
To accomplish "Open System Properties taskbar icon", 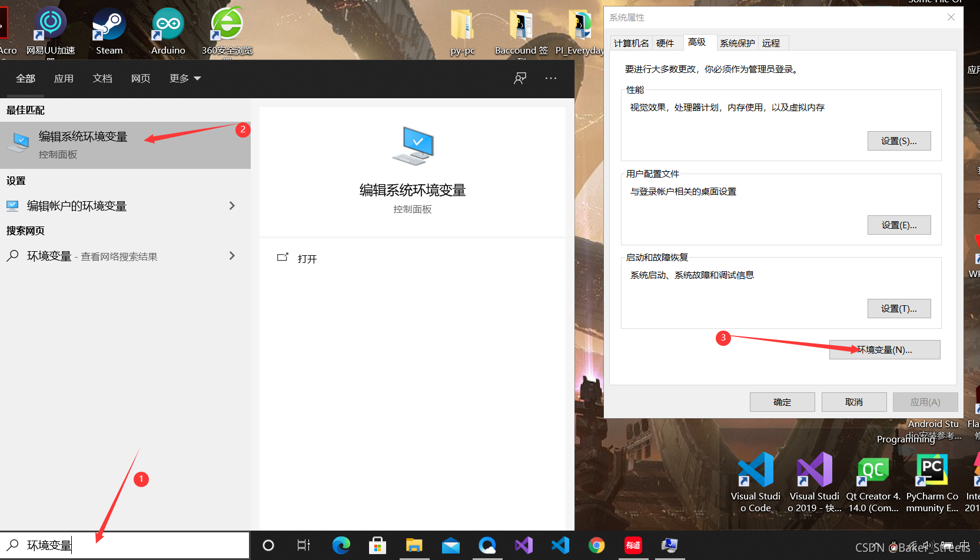I will click(x=670, y=545).
